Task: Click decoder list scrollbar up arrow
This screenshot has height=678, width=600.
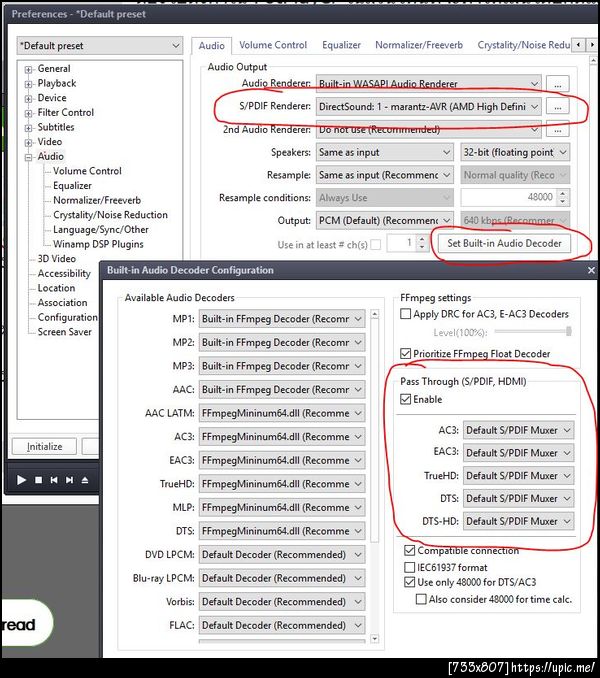Action: coord(374,314)
